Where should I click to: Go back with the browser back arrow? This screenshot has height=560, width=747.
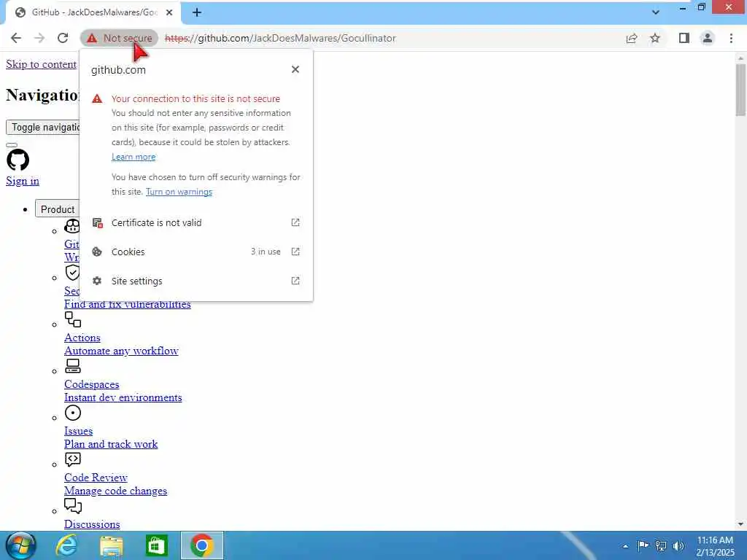16,38
